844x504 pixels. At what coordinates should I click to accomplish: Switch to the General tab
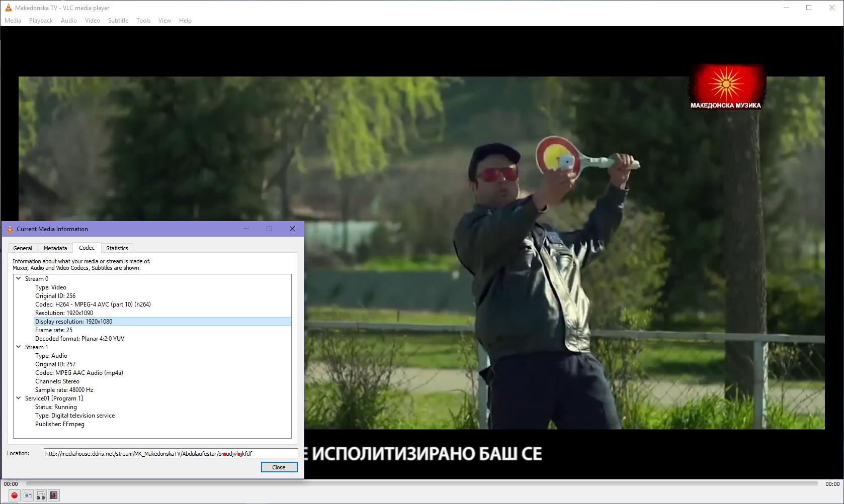pos(23,248)
